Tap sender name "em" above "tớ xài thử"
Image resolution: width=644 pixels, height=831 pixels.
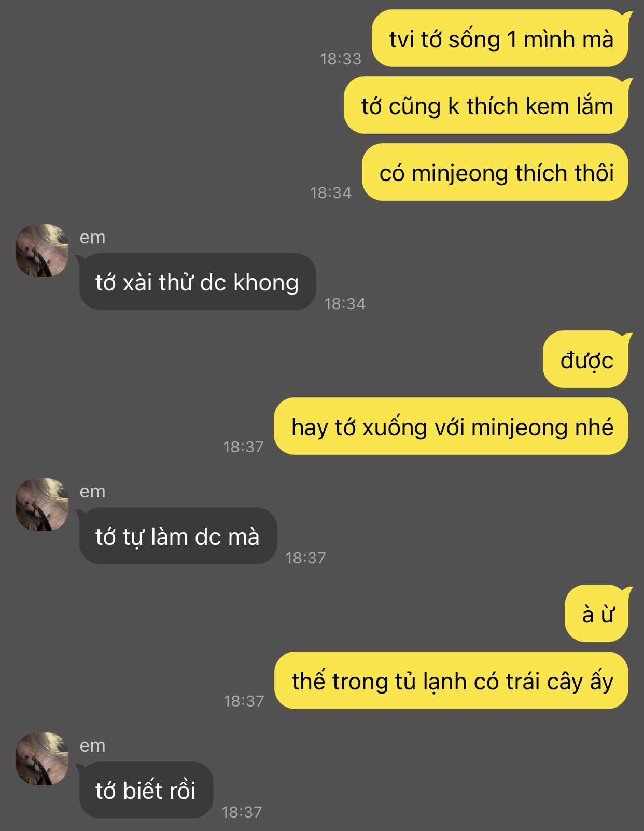tap(92, 237)
